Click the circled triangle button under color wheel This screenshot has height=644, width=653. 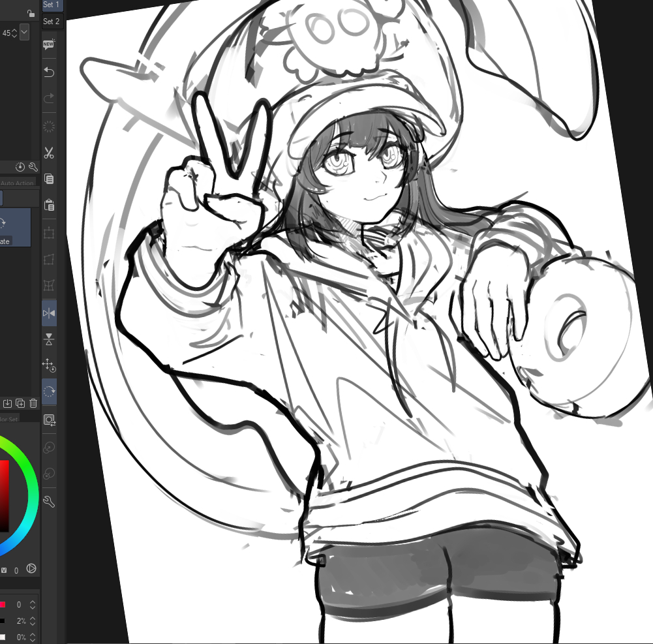31,569
